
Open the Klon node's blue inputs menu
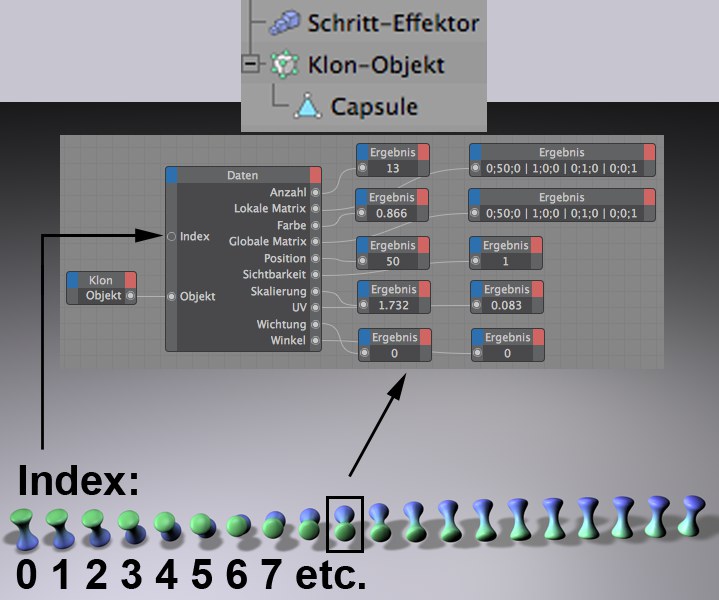pyautogui.click(x=72, y=280)
